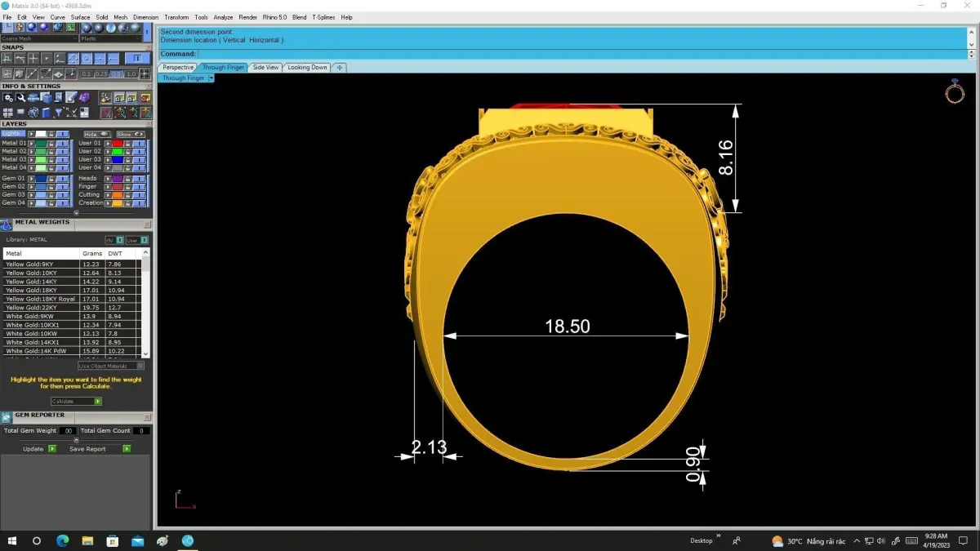The height and width of the screenshot is (551, 980).
Task: Collapse the Layers panel with the round arrow
Action: [x=77, y=213]
